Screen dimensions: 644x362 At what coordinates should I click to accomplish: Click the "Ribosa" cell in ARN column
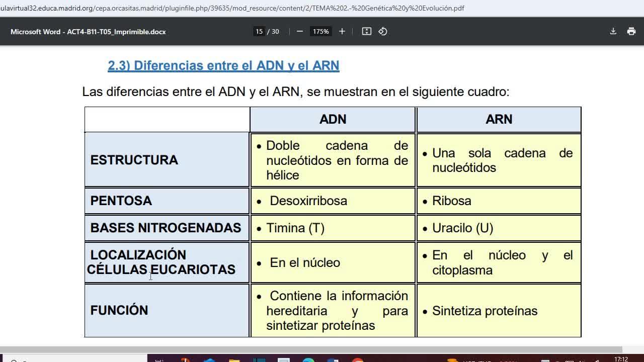pos(499,201)
